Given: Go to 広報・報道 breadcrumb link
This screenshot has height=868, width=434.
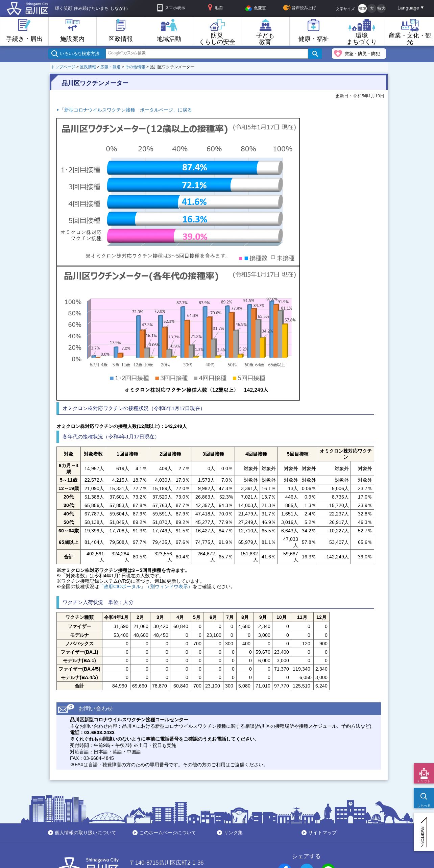Looking at the screenshot, I should tap(111, 67).
